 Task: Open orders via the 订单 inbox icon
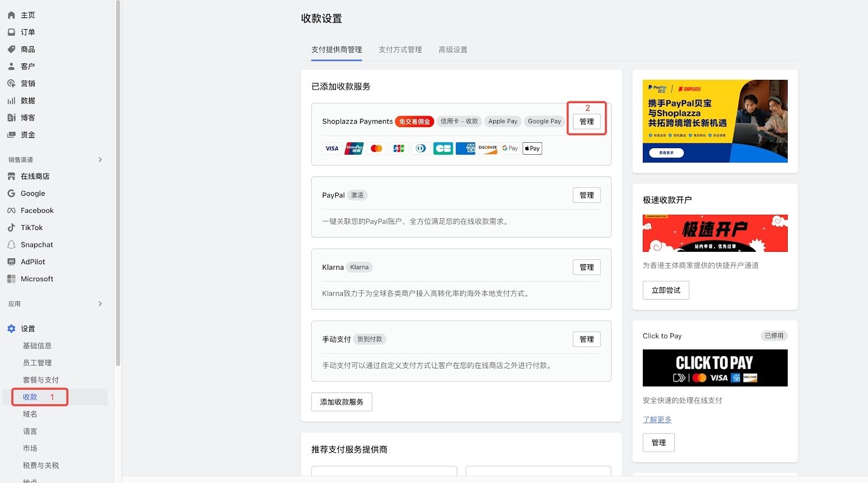pos(11,32)
